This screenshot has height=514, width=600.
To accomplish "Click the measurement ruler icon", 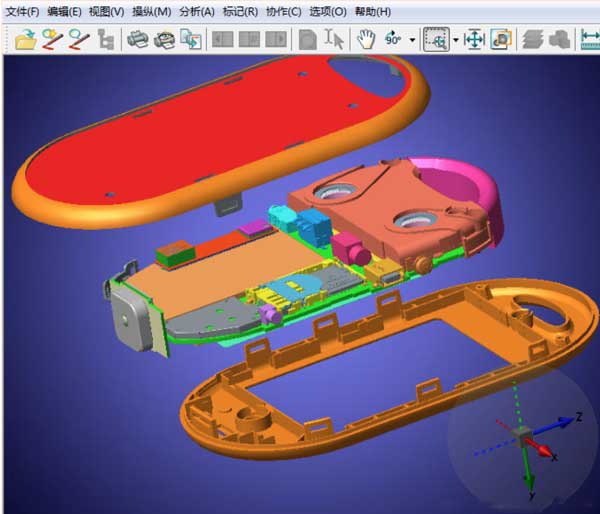I will pyautogui.click(x=590, y=39).
